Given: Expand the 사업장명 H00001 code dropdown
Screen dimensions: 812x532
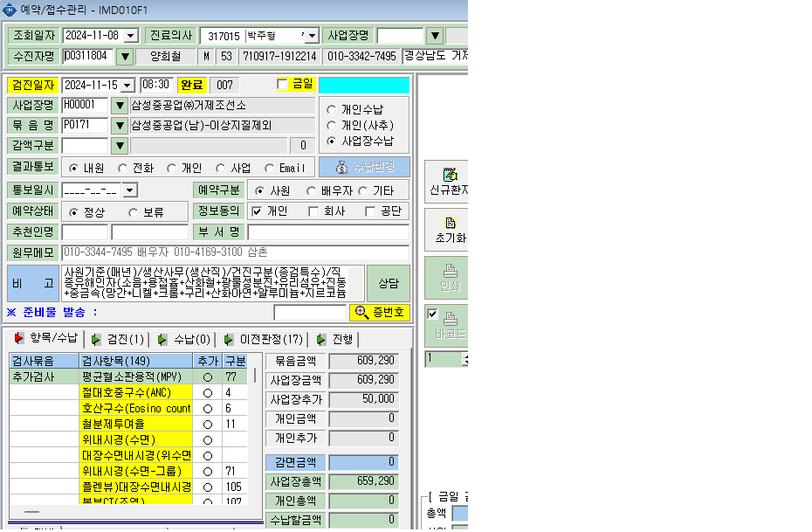Looking at the screenshot, I should coord(120,106).
